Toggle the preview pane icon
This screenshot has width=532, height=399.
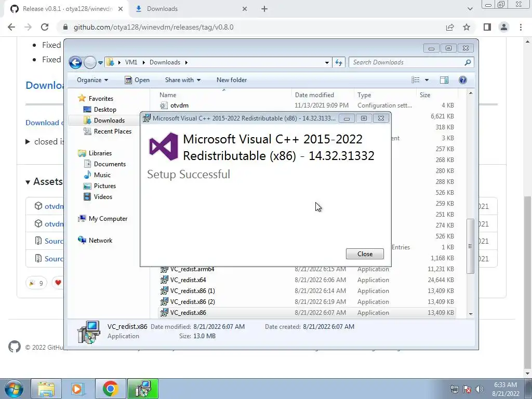click(x=444, y=80)
